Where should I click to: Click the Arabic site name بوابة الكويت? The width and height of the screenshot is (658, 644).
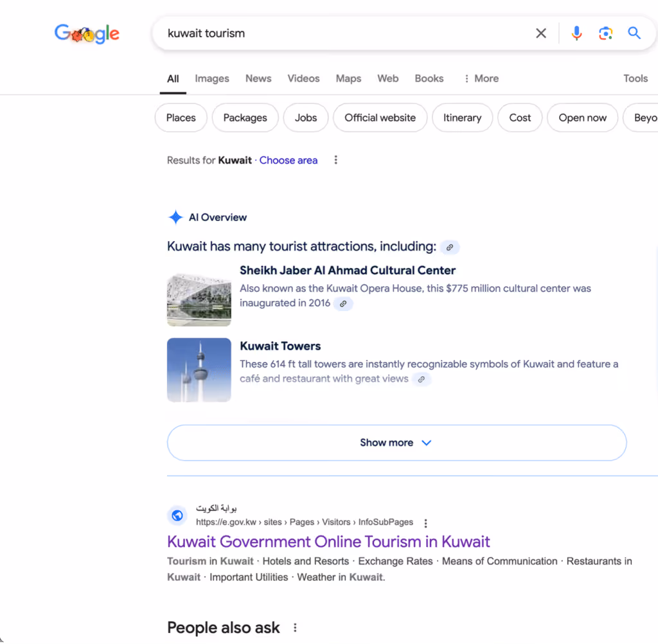216,508
